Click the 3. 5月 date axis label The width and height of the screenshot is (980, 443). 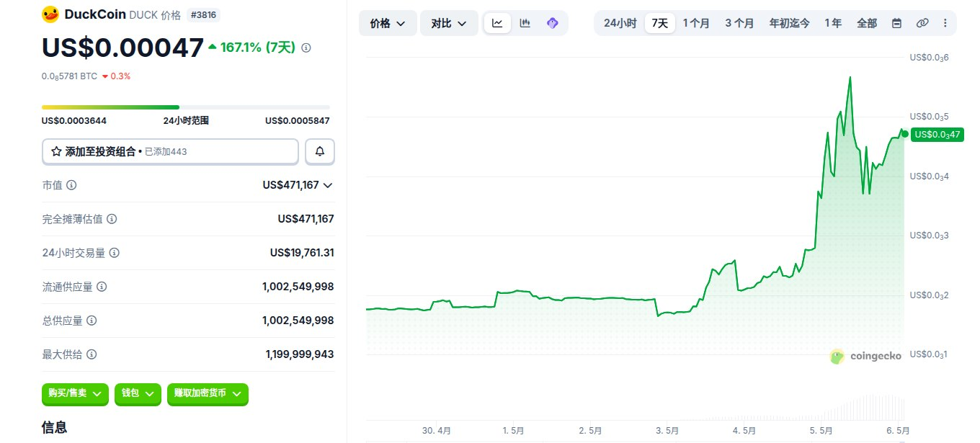[667, 431]
